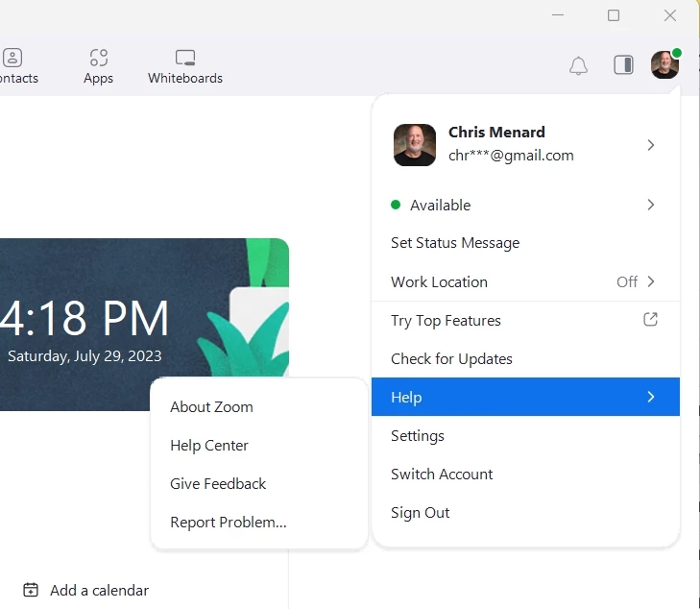Expand the Available status submenu arrow
The width and height of the screenshot is (700, 609).
pos(651,205)
